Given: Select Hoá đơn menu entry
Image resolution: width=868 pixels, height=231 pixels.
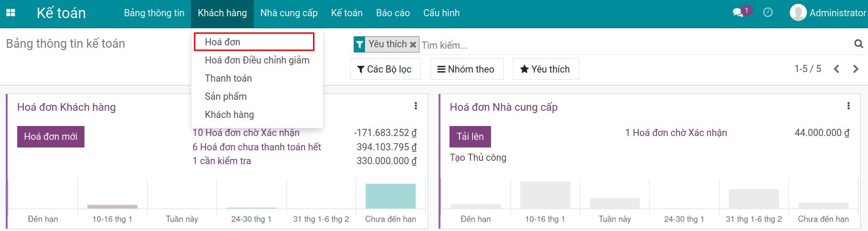Looking at the screenshot, I should [254, 42].
